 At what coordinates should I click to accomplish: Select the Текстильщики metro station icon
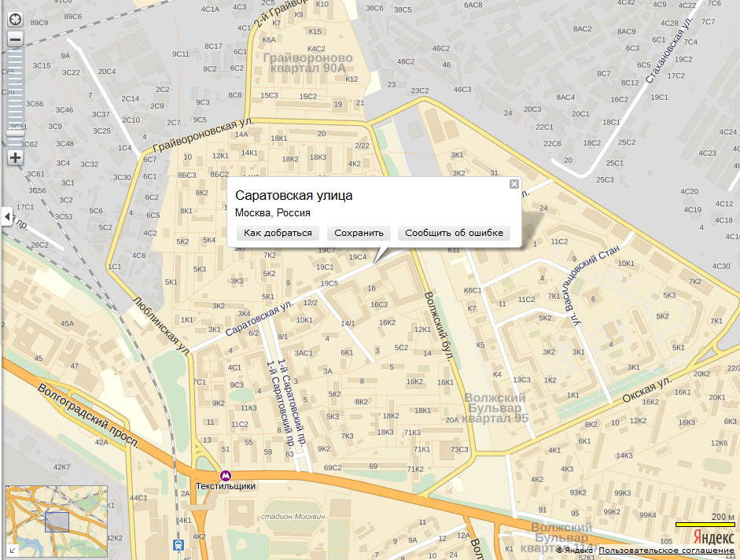pos(226,475)
